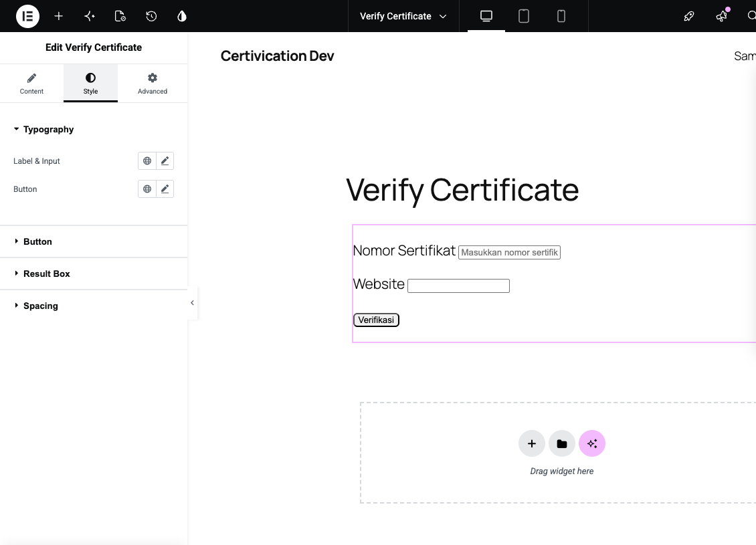Click the Drag widget here text

[562, 471]
